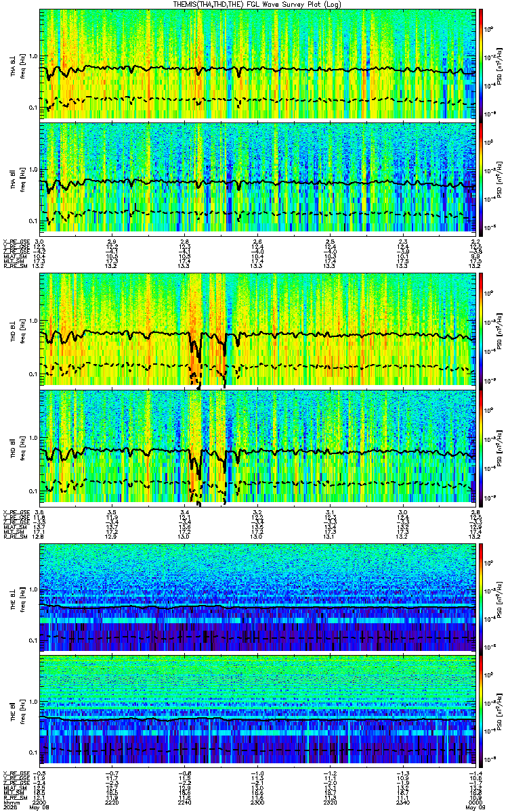Click the hhmm axis label
This screenshot has width=508, height=812.
pos(12,802)
